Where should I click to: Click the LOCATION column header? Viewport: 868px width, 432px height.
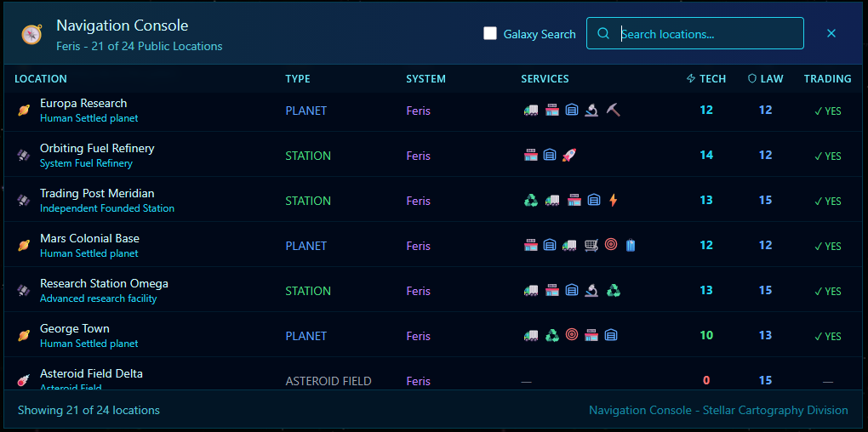[41, 79]
